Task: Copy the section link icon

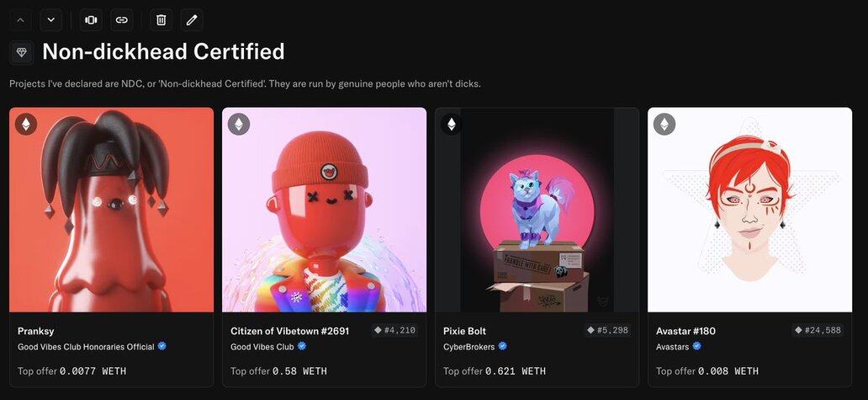Action: [x=122, y=19]
